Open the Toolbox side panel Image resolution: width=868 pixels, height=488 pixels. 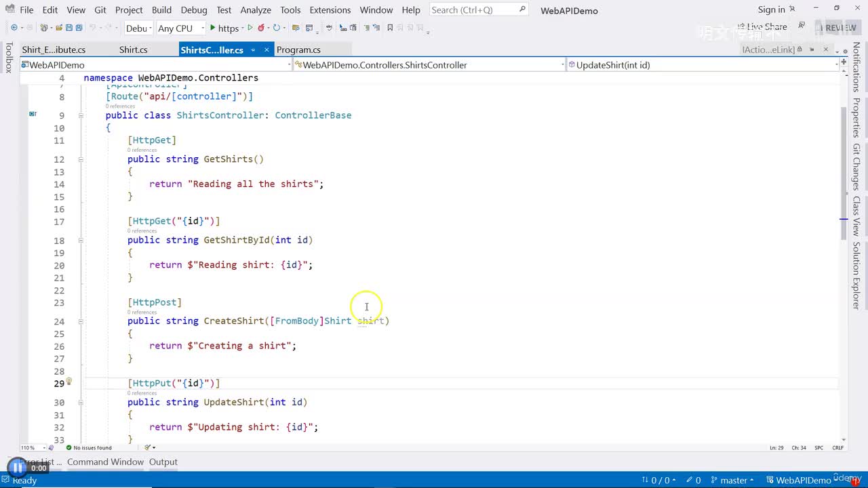(9, 58)
